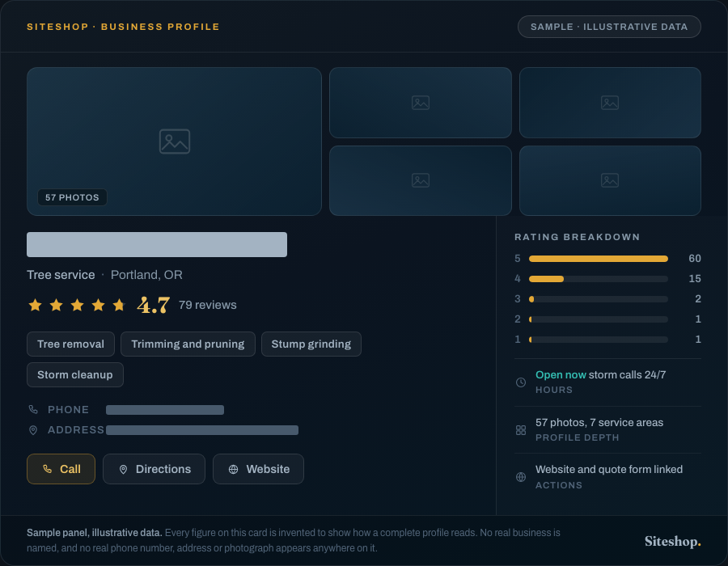728x566 pixels.
Task: Click the Sample Illustrative Data badge
Action: tap(609, 27)
